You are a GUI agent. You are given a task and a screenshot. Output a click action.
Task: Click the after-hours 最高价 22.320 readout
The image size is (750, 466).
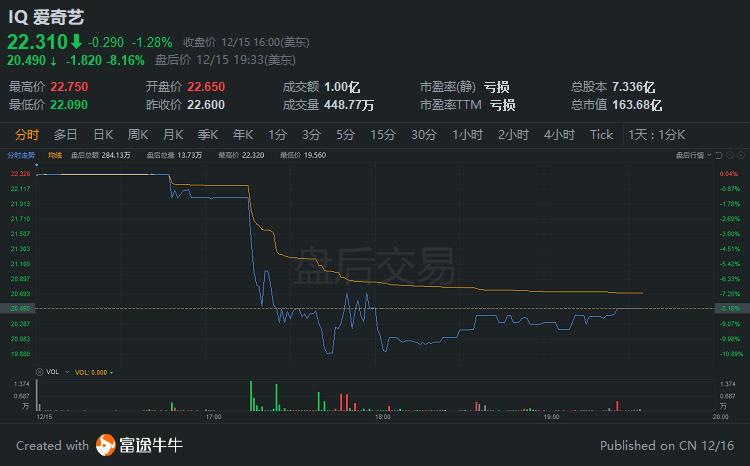point(241,155)
